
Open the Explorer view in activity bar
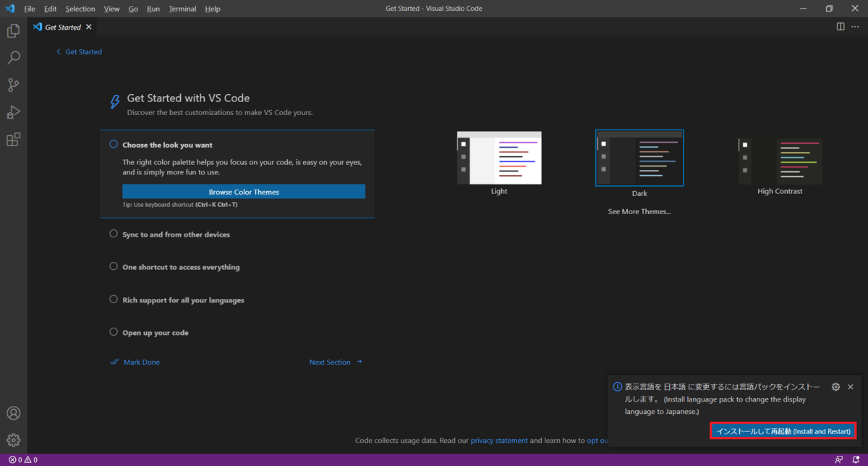[x=13, y=31]
